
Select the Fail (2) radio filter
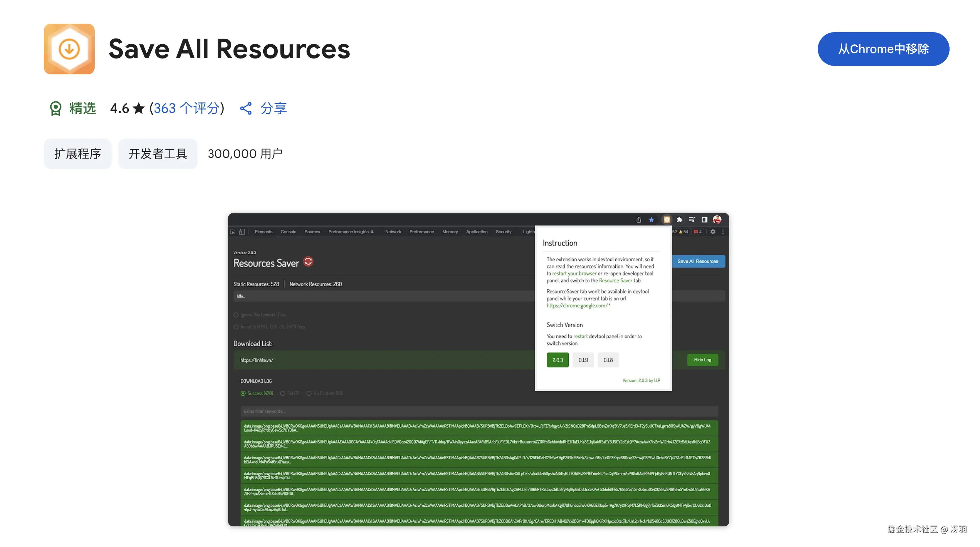[283, 393]
